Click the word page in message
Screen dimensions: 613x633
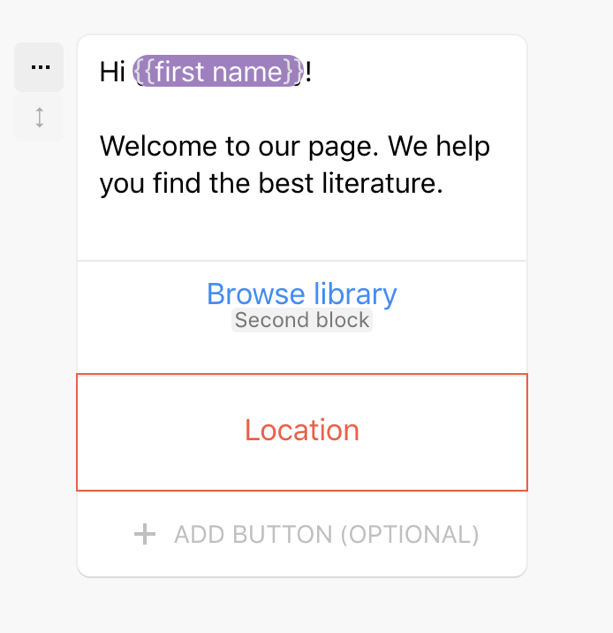tap(342, 147)
